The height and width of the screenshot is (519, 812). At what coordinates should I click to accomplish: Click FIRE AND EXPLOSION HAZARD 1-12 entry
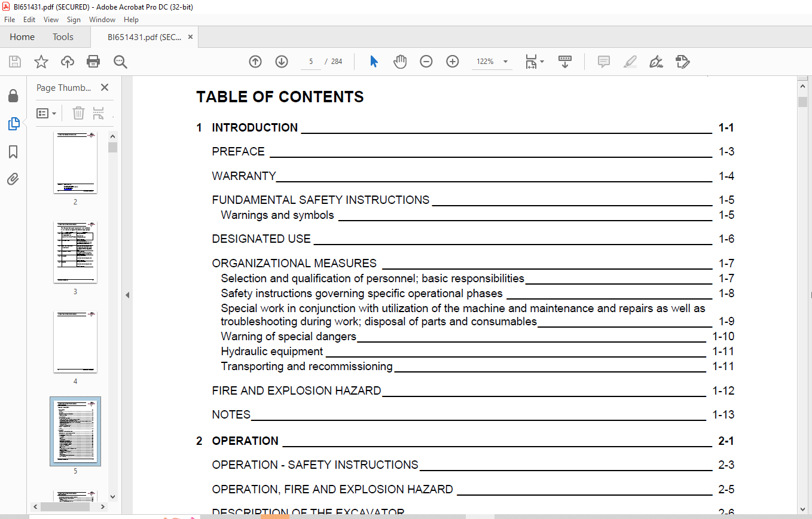[x=473, y=391]
